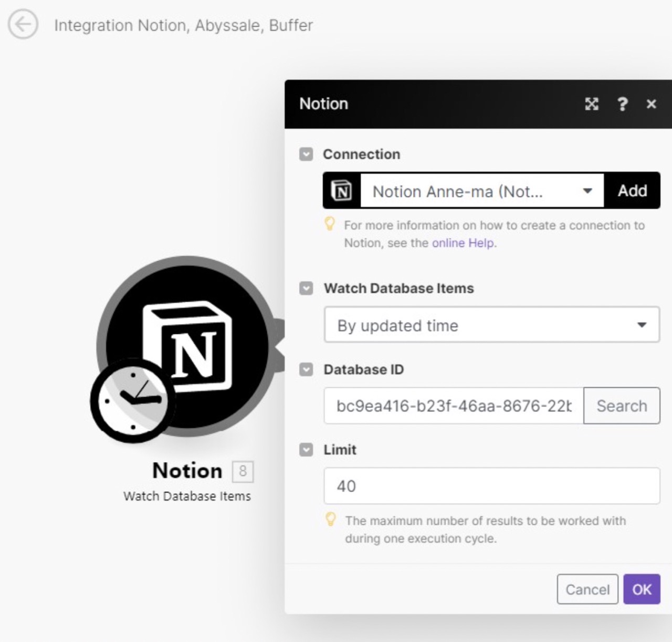Search for a Database ID
672x642 pixels.
pos(622,406)
